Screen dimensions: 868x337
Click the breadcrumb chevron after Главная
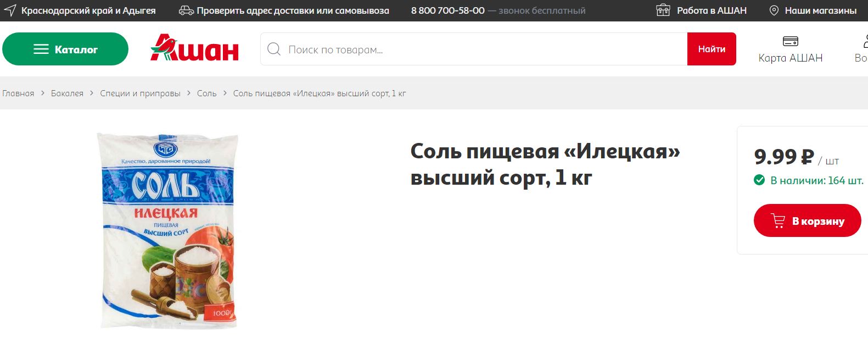(43, 93)
